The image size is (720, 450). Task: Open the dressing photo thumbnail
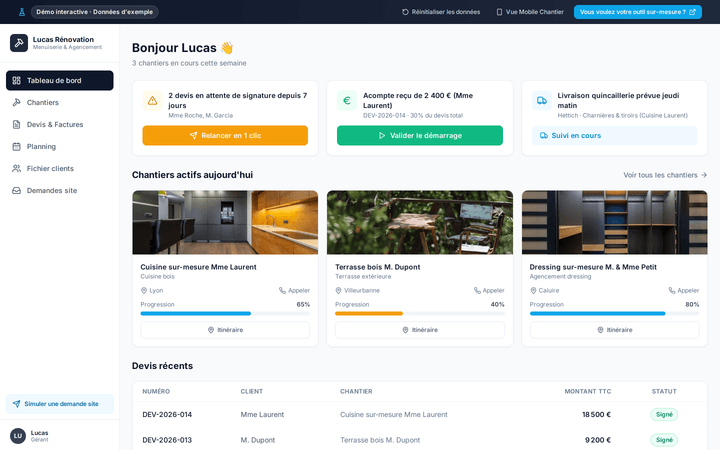click(614, 223)
